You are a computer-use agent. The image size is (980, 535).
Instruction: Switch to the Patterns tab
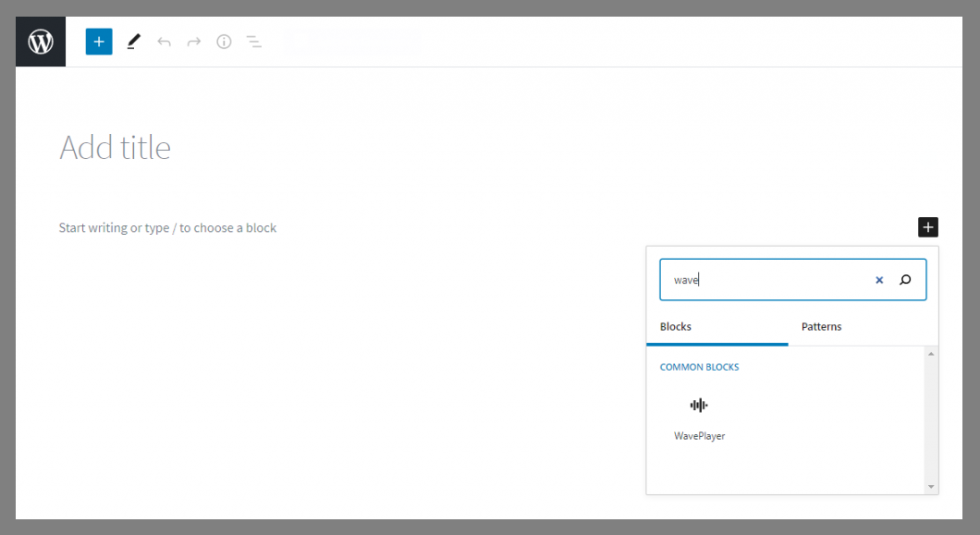coord(821,327)
